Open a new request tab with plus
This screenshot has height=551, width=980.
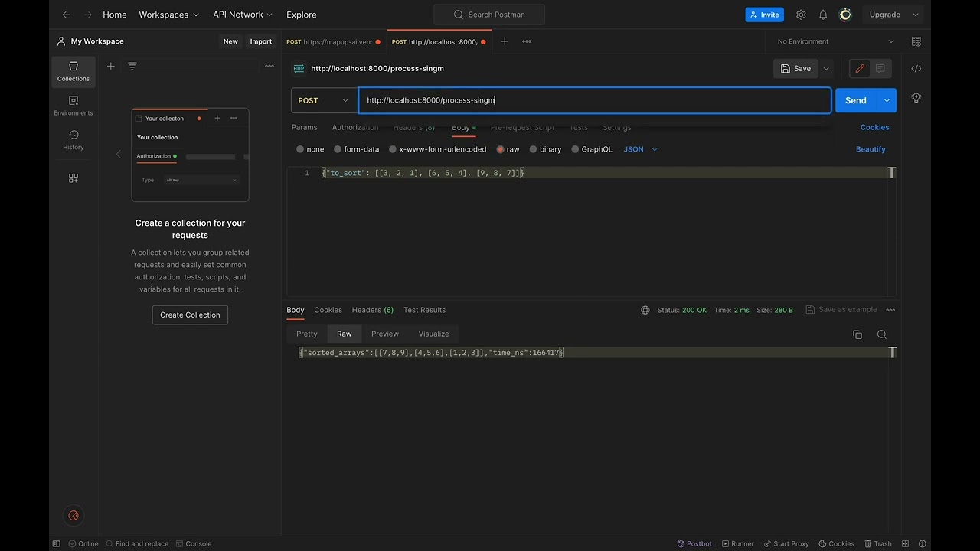(x=504, y=41)
